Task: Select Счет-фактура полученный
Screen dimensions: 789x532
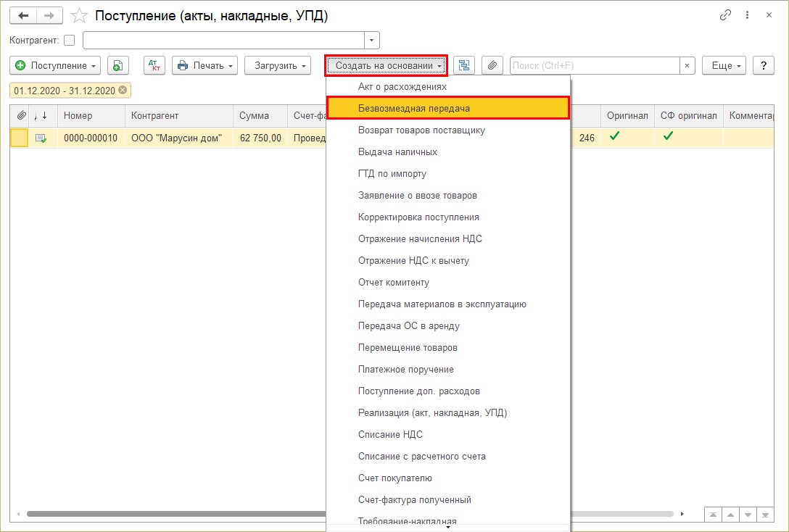Action: pyautogui.click(x=448, y=500)
